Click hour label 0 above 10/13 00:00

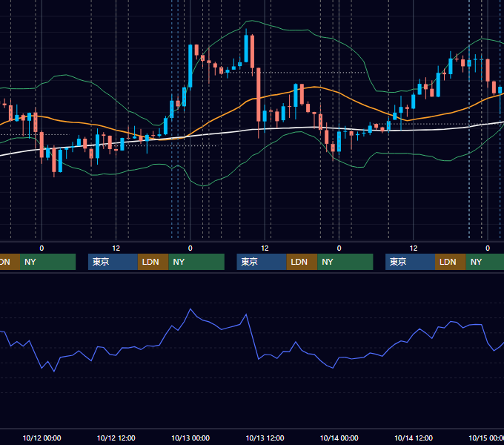click(x=190, y=248)
